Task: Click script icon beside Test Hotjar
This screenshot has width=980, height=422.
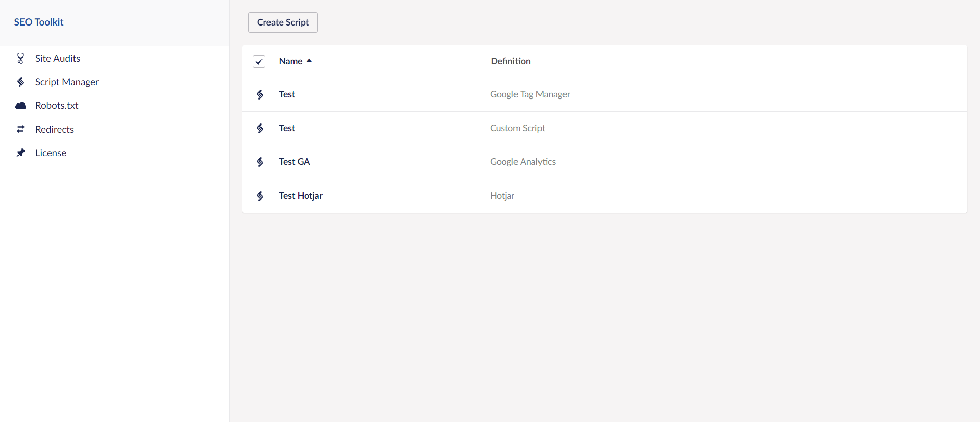Action: pyautogui.click(x=260, y=196)
